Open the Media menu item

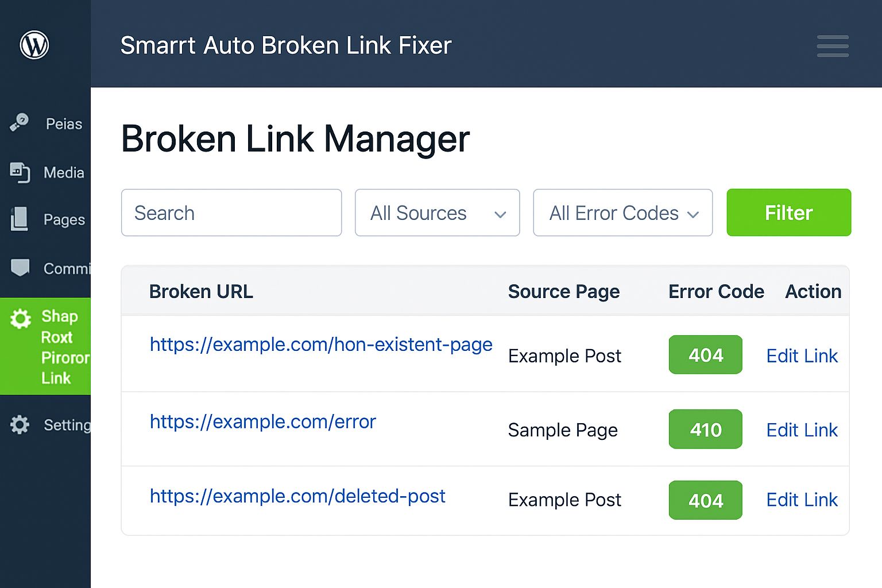click(x=64, y=172)
